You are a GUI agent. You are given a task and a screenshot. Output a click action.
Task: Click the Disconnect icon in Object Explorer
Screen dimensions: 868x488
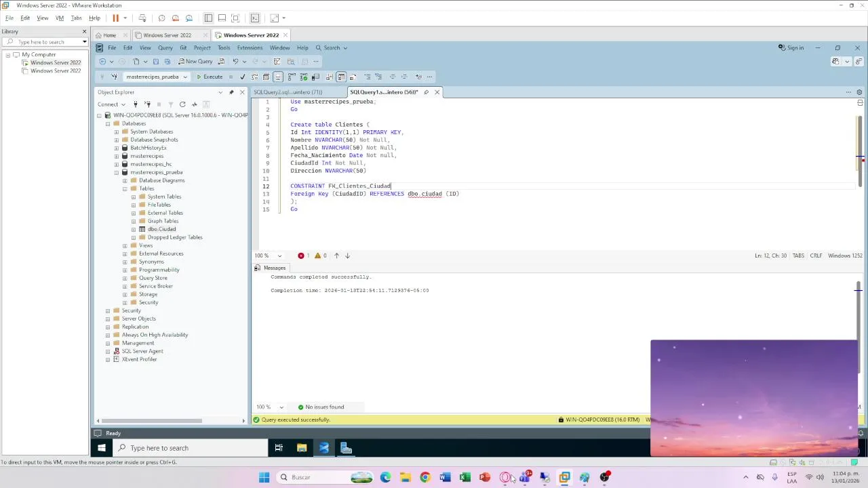point(147,104)
